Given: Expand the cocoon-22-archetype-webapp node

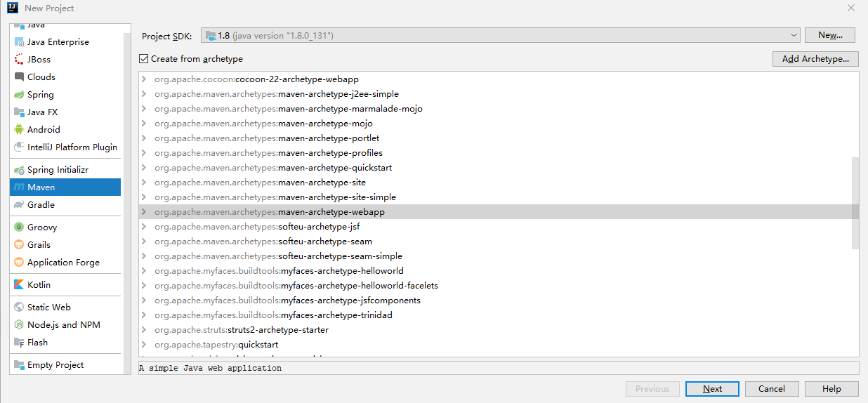Looking at the screenshot, I should point(144,79).
